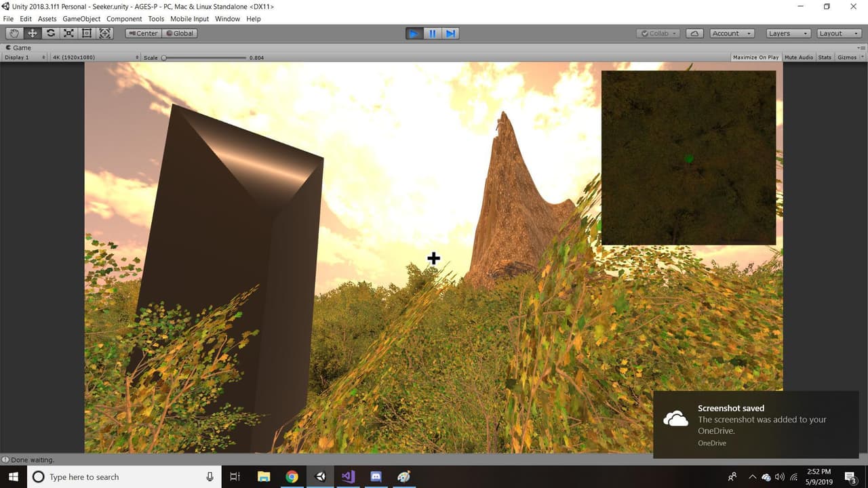Screen dimensions: 868x488
Task: Adjust the Scale slider handle
Action: [164, 58]
